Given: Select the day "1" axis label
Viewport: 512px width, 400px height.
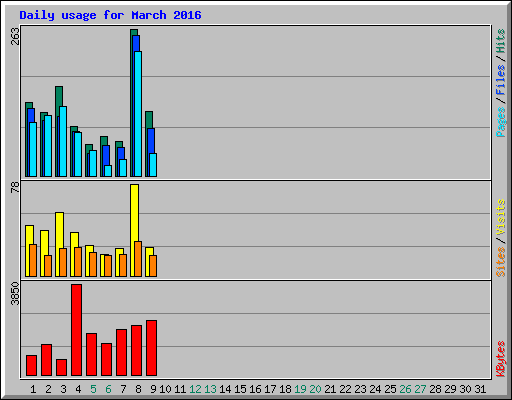Looking at the screenshot, I should [33, 389].
